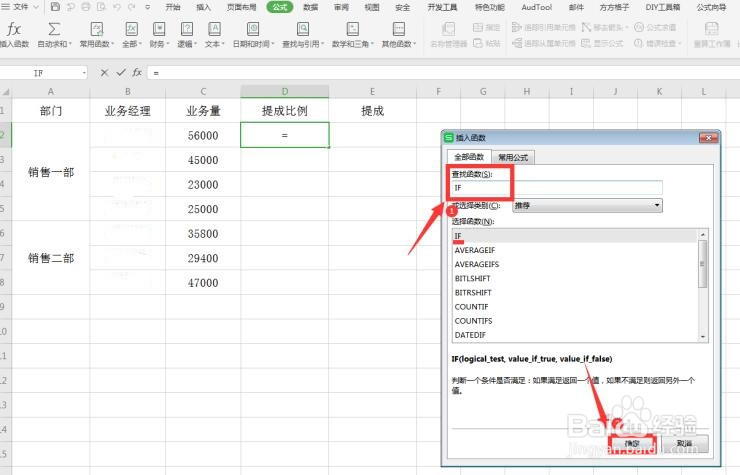This screenshot has height=475, width=740.
Task: Click the Redo arrow in quick access toolbar
Action: [132, 7]
